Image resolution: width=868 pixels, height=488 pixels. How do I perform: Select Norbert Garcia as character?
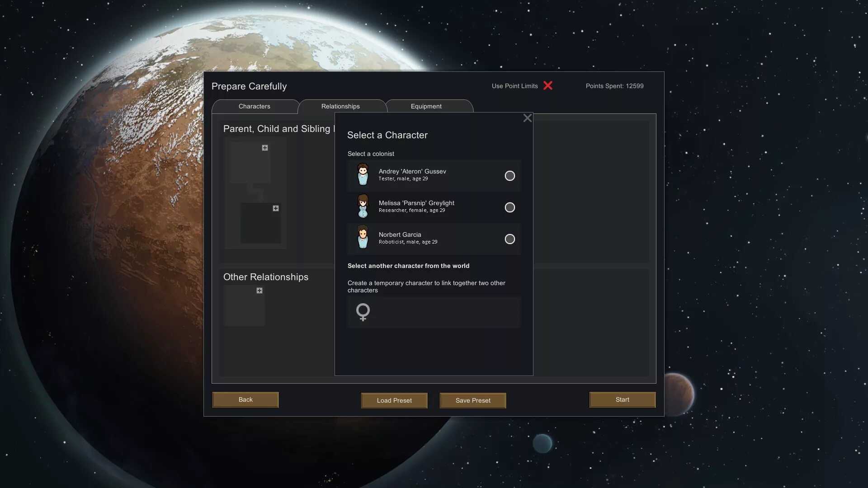pos(509,239)
